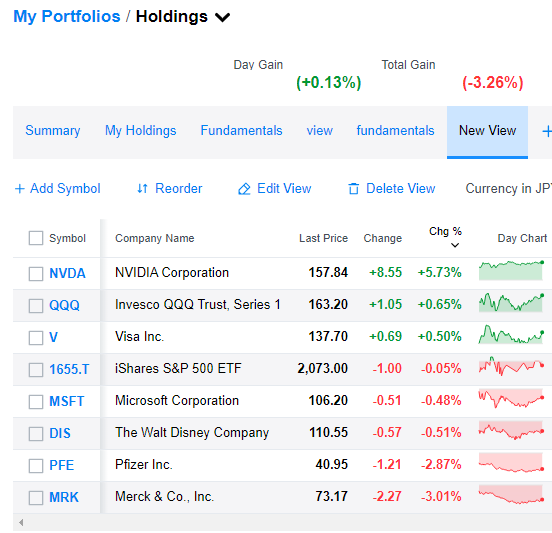Switch to the My Holdings tab
Screen dimensions: 552x533
pos(140,131)
